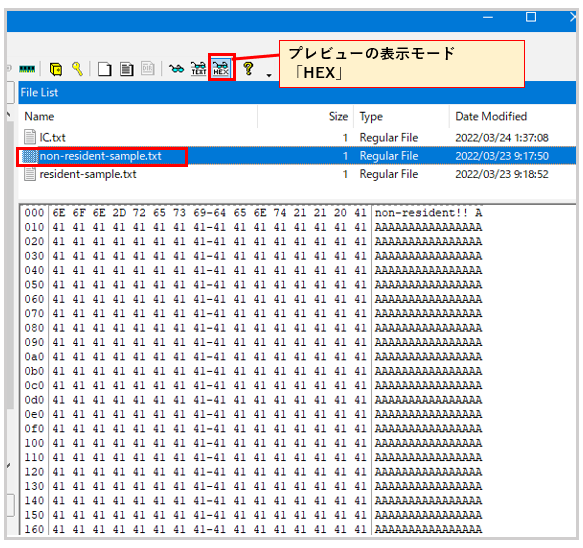Select non-resident-sample.txt in File List
This screenshot has width=583, height=548.
[x=100, y=156]
